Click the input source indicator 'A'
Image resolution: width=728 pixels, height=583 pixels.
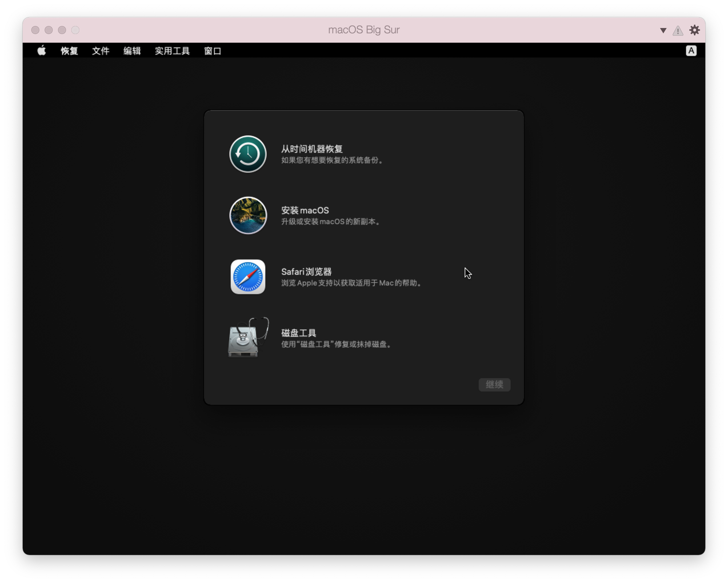(x=691, y=51)
